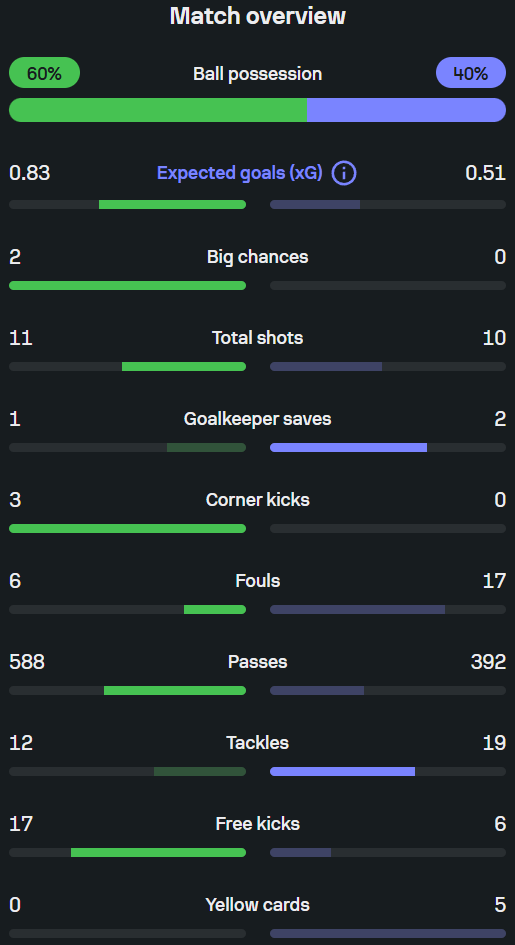The width and height of the screenshot is (515, 945).
Task: Select the 0.51 xG value
Action: [485, 174]
